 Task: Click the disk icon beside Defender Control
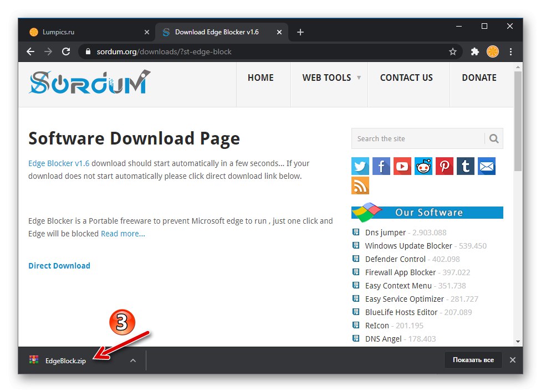tap(356, 259)
